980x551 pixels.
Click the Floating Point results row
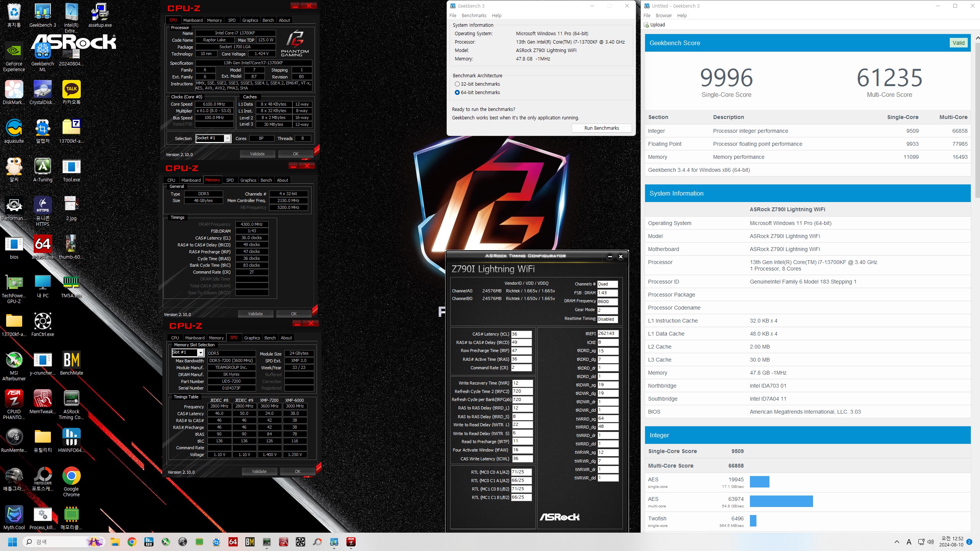tap(808, 144)
